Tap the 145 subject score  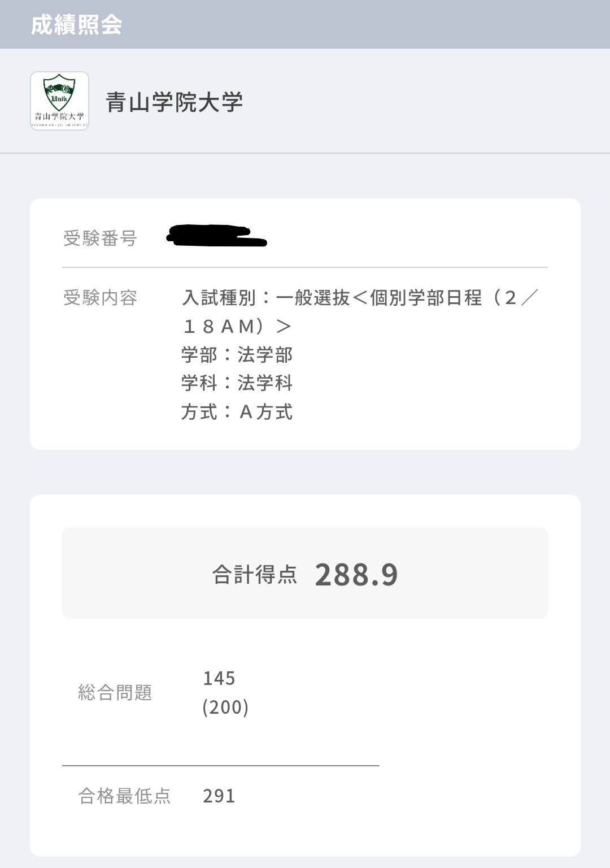219,678
